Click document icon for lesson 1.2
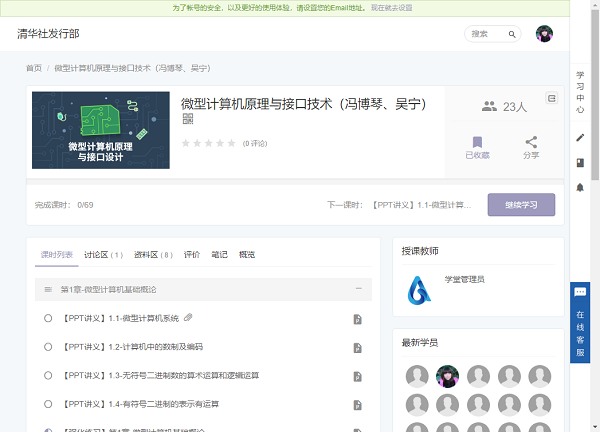 (357, 348)
